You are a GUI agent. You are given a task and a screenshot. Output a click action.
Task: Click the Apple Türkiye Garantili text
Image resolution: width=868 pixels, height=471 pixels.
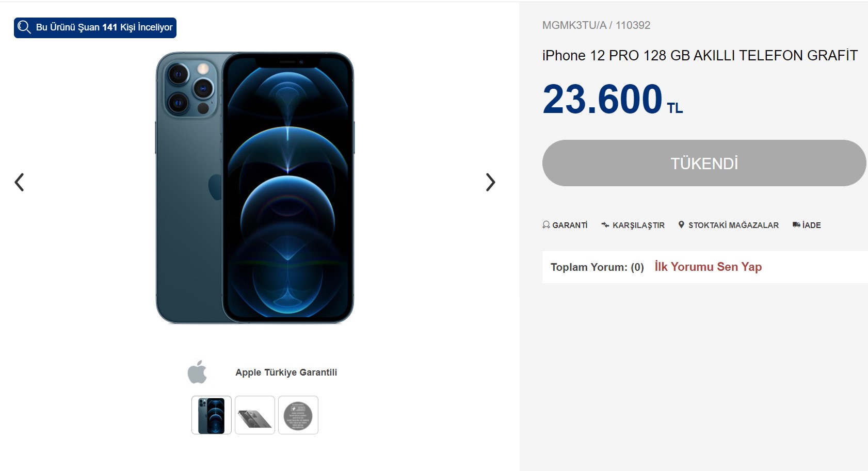click(286, 372)
